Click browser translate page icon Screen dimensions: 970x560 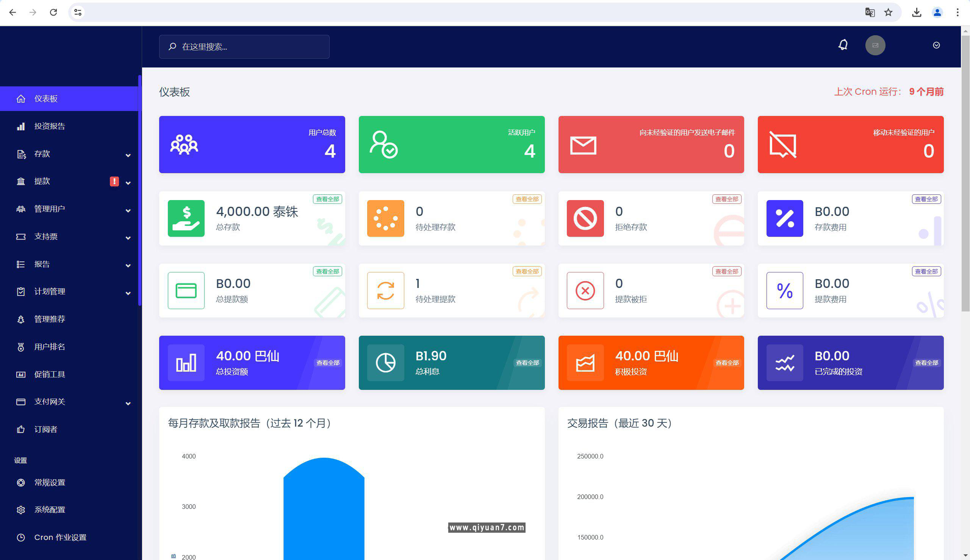click(x=870, y=12)
